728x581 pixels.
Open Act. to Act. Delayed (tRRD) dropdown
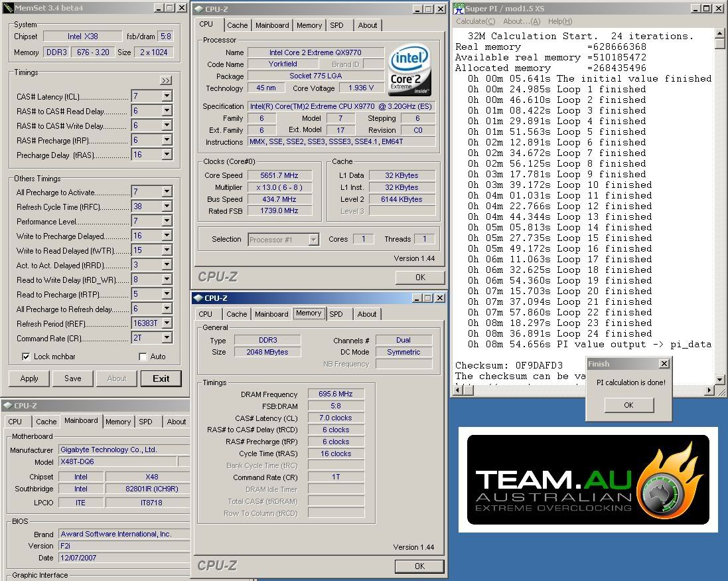[167, 265]
